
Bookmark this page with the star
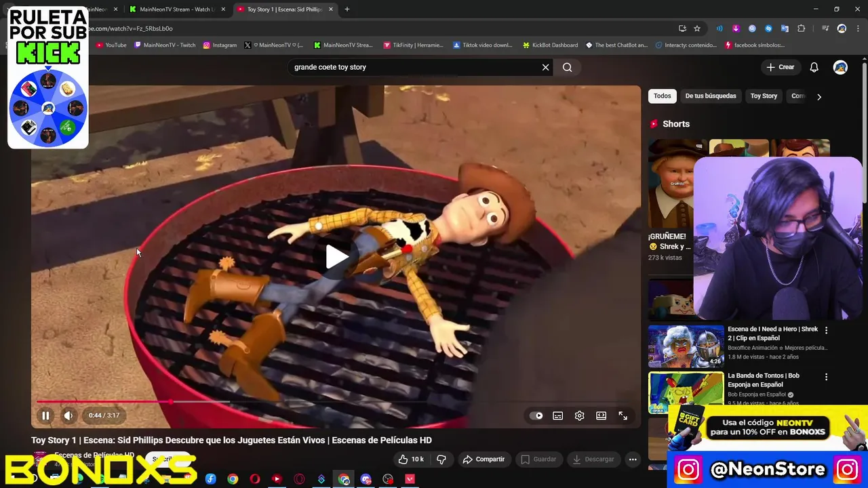[x=697, y=28]
